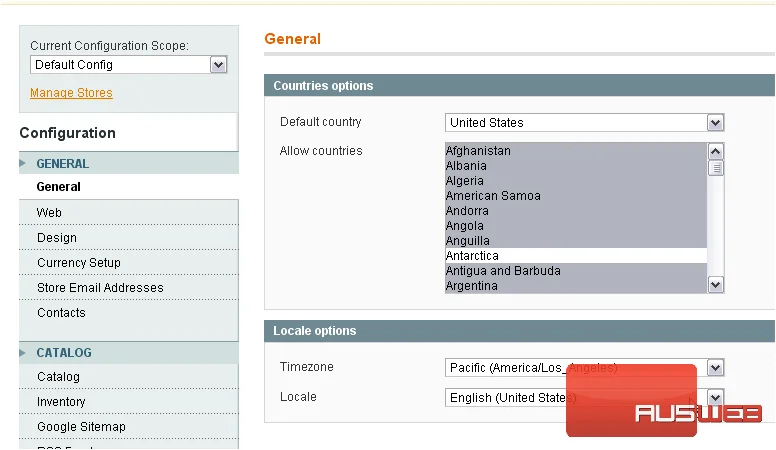The height and width of the screenshot is (450, 776).
Task: Open the Contacts configuration section
Action: click(61, 312)
